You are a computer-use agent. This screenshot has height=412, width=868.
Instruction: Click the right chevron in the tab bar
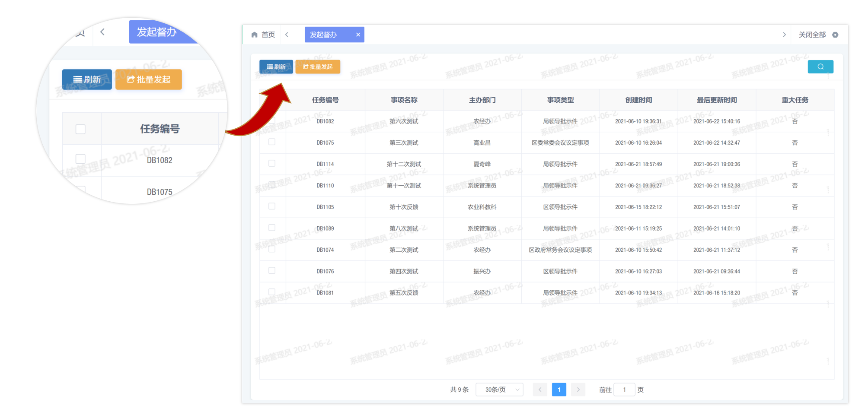pos(784,35)
